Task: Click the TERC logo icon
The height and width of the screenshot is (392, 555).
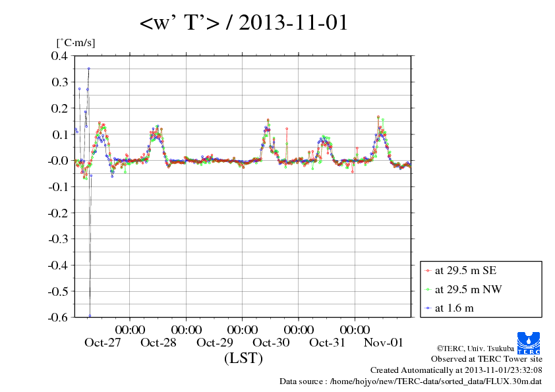Action: [529, 343]
